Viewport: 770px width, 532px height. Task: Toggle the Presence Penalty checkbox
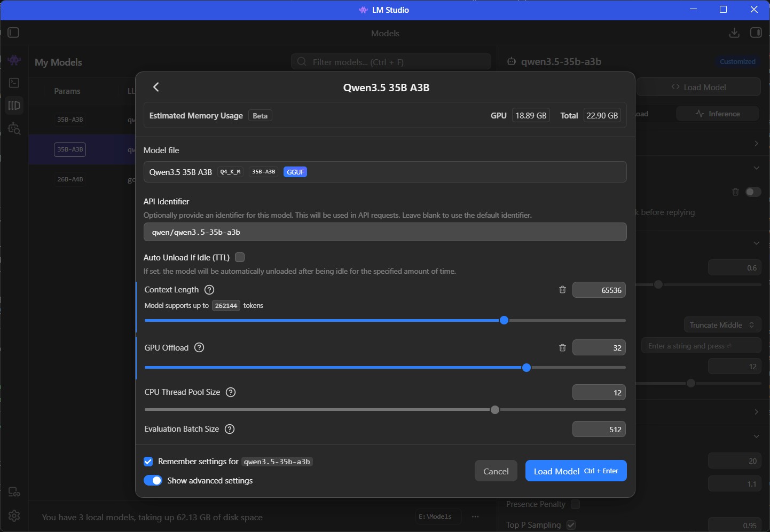click(575, 504)
